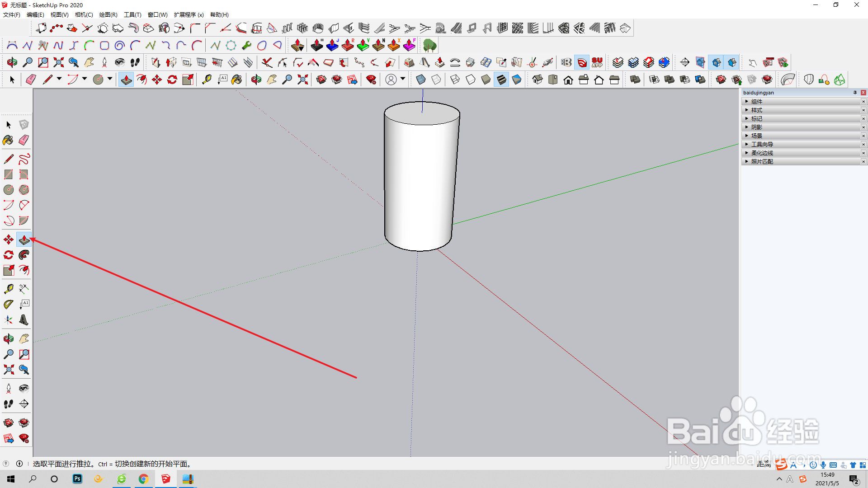Select the Scale tool in left toolbar
This screenshot has width=868, height=488.
click(9, 270)
